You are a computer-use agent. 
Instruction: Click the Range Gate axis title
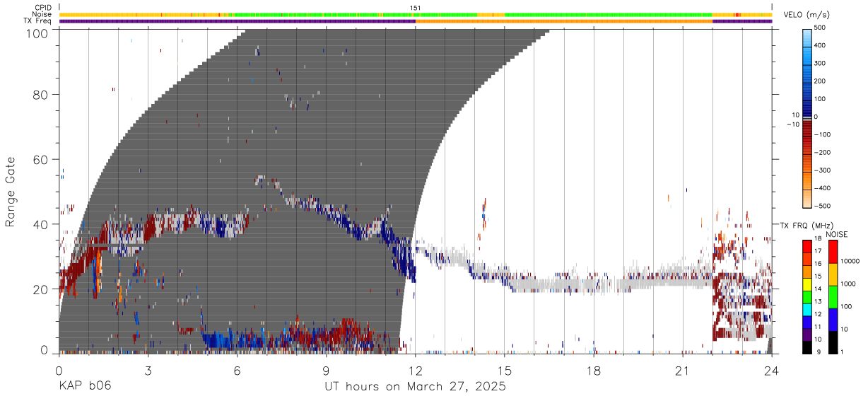point(11,191)
